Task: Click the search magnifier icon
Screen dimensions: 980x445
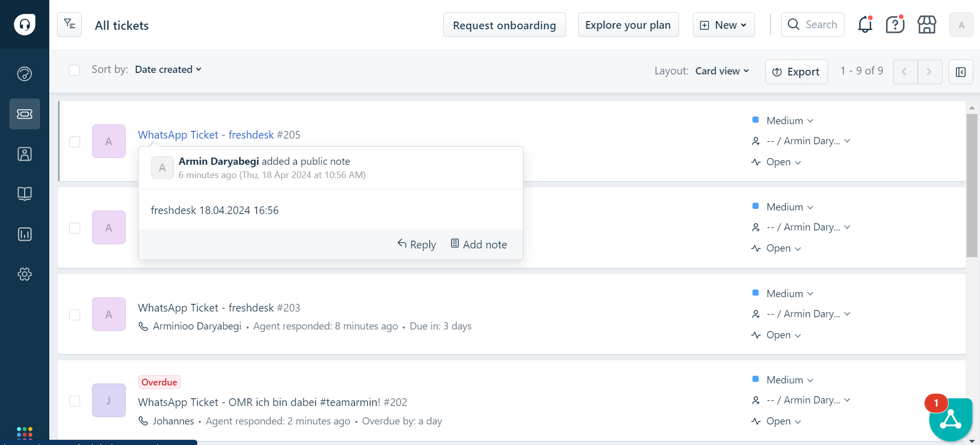Action: pyautogui.click(x=794, y=25)
